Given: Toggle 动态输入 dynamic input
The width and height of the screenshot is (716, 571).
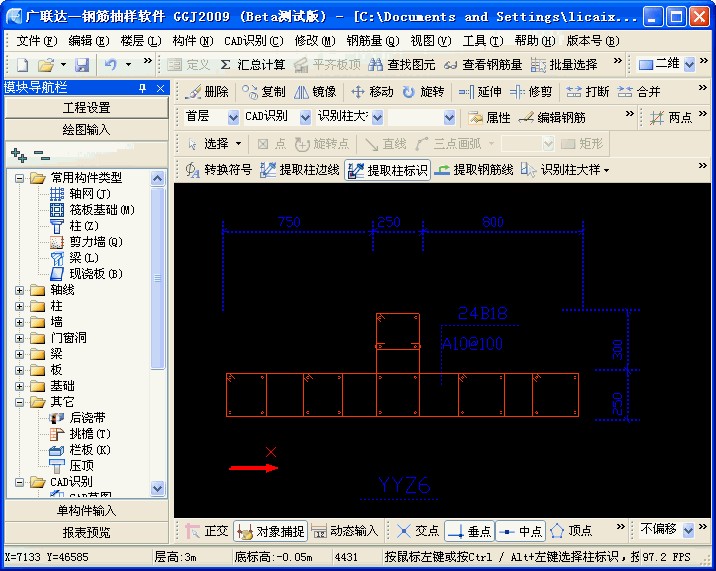Looking at the screenshot, I should 345,531.
